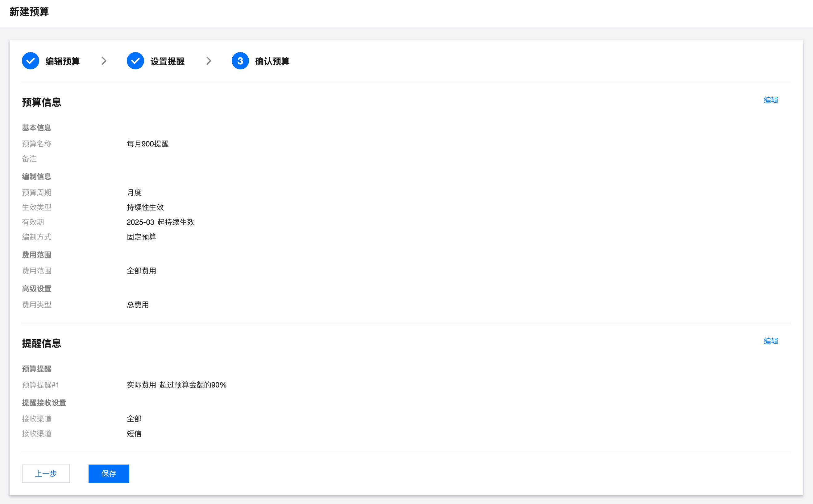
Task: Click the step 3 number circle icon
Action: pos(240,61)
